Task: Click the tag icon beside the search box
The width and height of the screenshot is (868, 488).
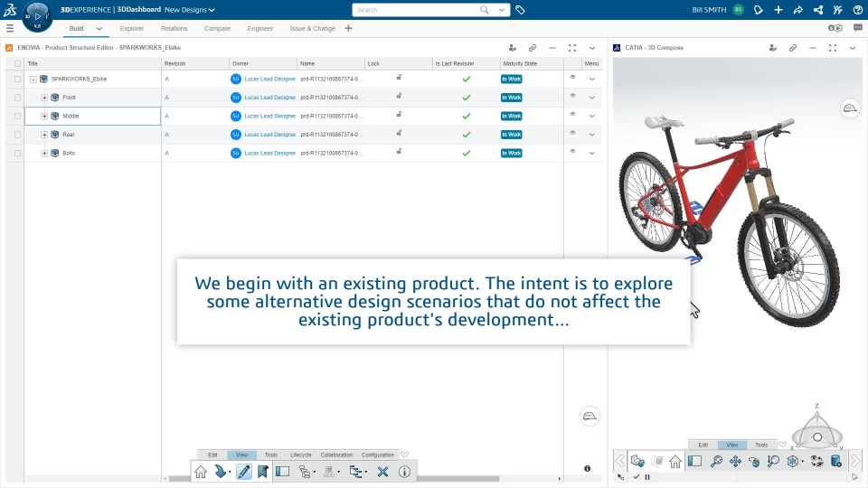Action: [520, 10]
